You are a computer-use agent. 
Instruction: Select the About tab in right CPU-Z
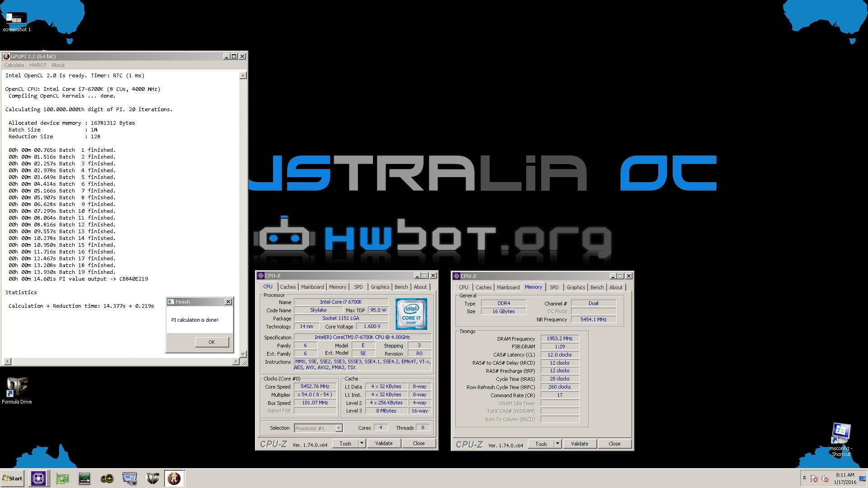click(x=616, y=287)
